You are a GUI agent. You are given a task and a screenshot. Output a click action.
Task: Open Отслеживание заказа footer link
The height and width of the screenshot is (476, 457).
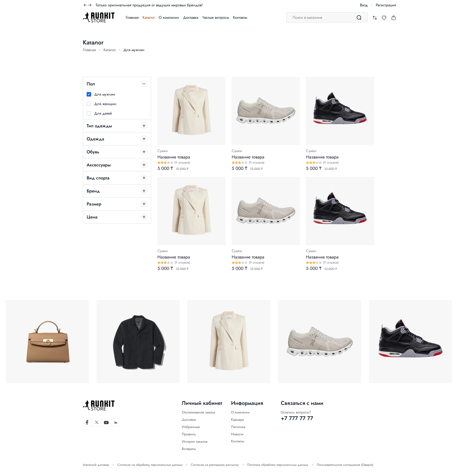coord(198,412)
